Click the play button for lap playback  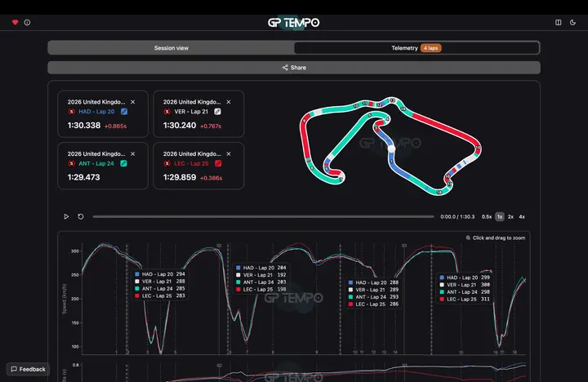[x=66, y=216]
